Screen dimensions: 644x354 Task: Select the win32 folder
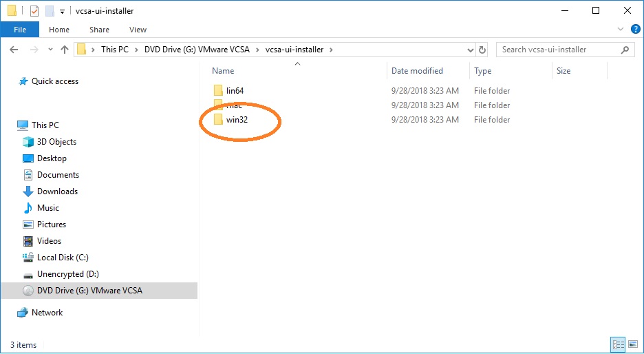coord(237,120)
